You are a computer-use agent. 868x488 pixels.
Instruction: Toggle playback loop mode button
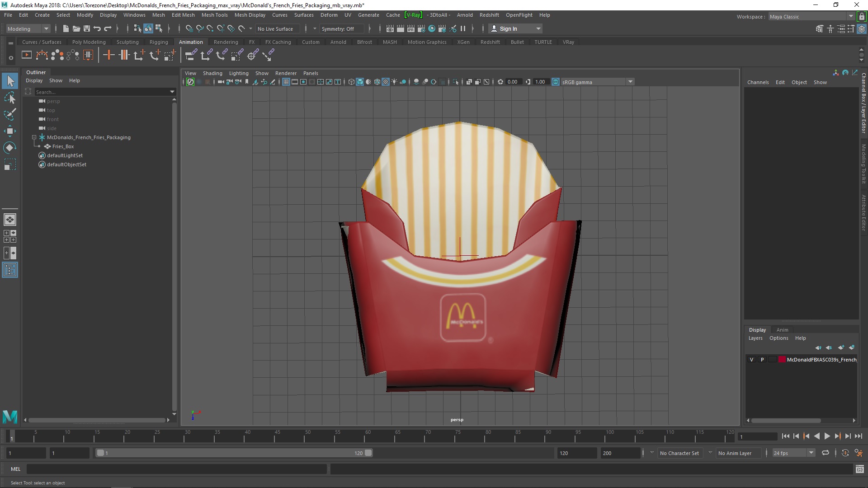click(x=826, y=453)
